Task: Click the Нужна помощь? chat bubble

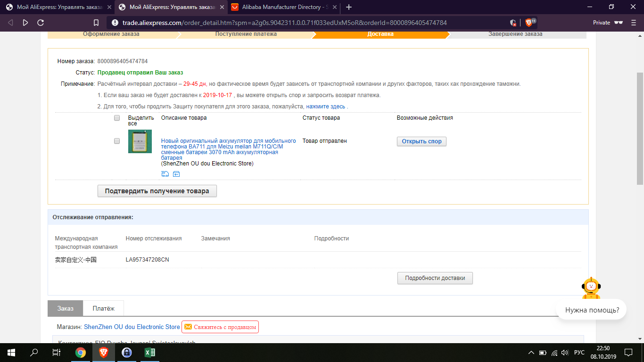Action: point(592,310)
